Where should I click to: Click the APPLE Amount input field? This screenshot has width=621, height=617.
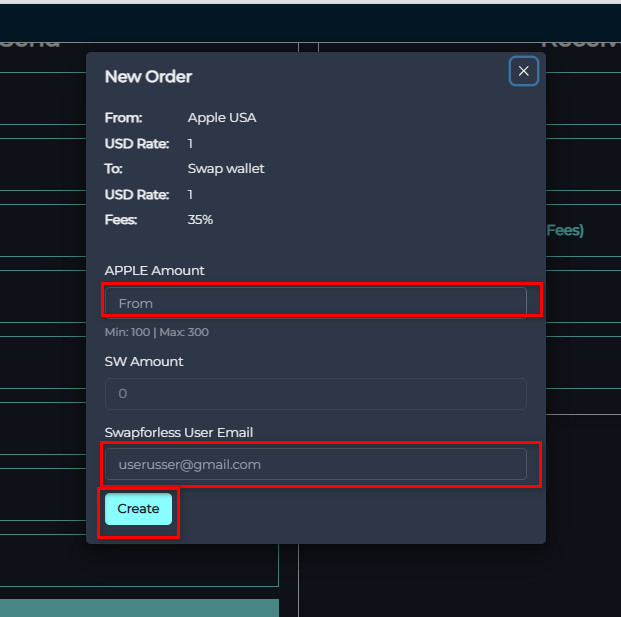(x=315, y=302)
